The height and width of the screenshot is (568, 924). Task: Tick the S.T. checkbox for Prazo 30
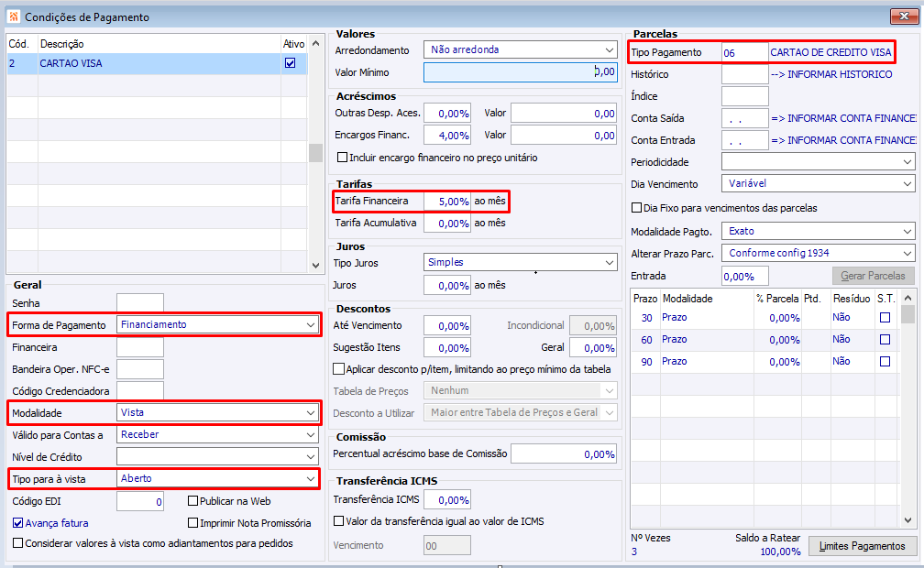click(885, 318)
